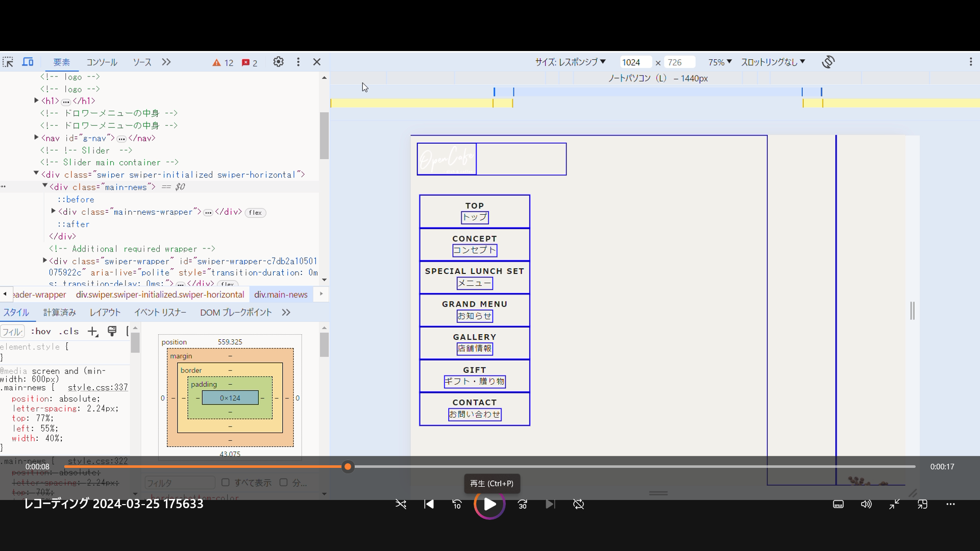Viewport: 980px width, 551px height.
Task: Open the スロットリングなし throttling dropdown
Action: [773, 62]
